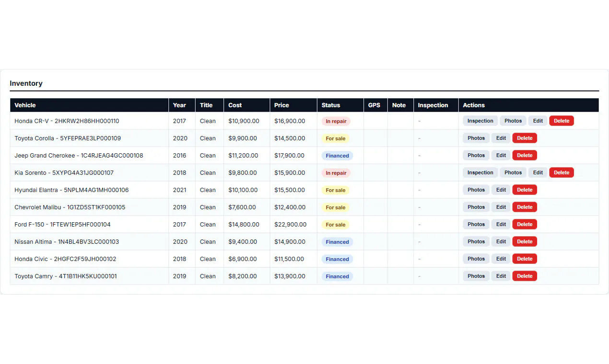Click the Inventory section heading
This screenshot has height=364, width=609.
[x=26, y=83]
